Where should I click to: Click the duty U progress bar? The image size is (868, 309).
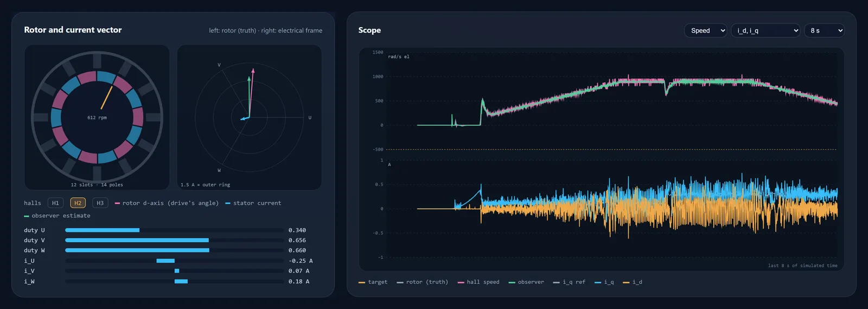coord(174,230)
